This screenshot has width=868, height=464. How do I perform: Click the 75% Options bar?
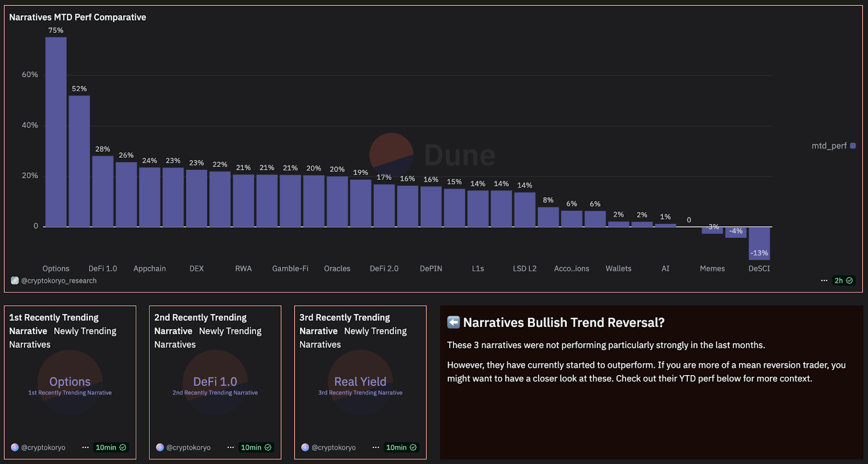(x=56, y=132)
